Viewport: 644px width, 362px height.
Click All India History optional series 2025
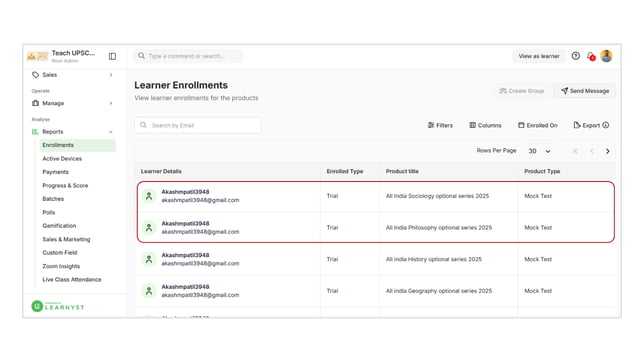[x=434, y=259]
